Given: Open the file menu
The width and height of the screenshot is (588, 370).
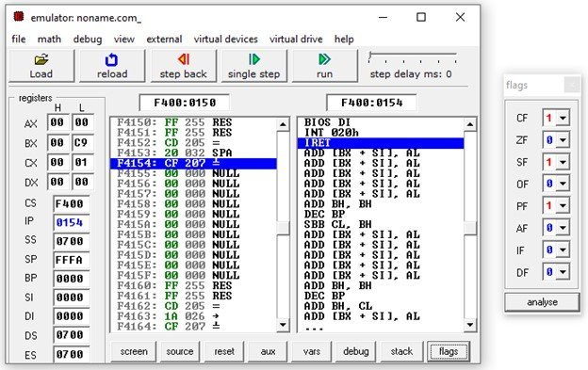Looking at the screenshot, I should pyautogui.click(x=19, y=40).
